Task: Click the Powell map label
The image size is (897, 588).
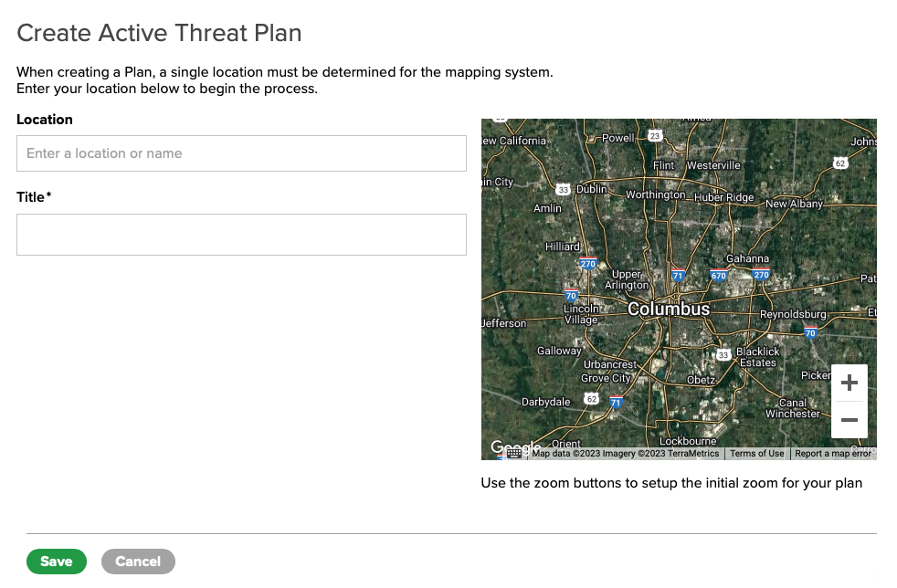Action: [617, 138]
